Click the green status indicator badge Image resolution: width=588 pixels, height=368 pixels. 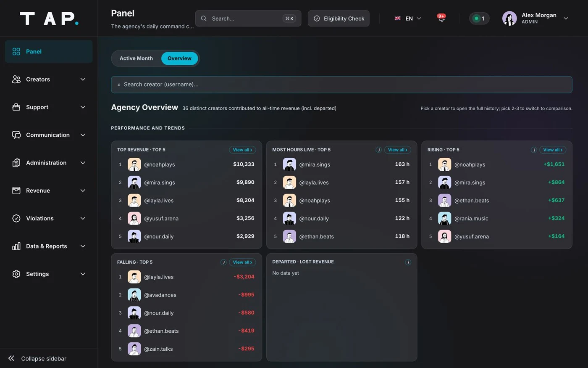coord(479,19)
